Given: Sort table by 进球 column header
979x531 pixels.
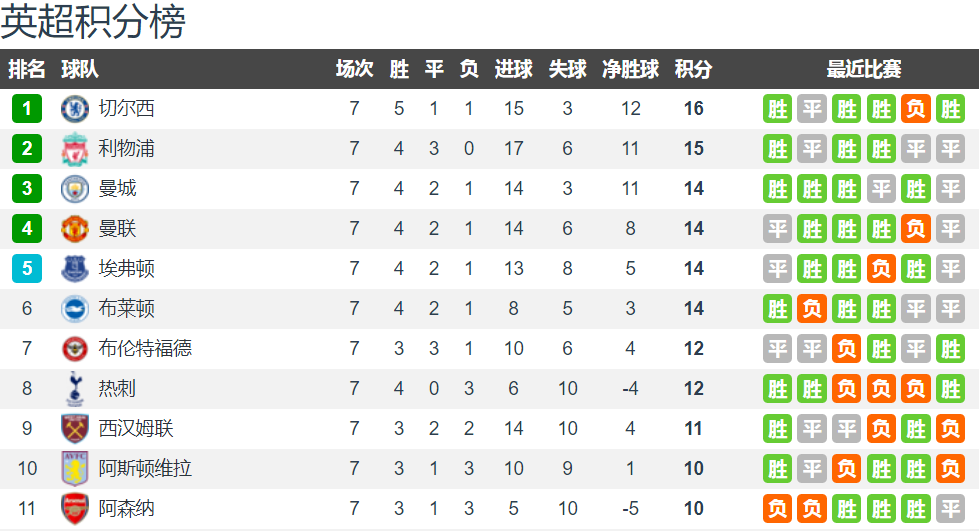Looking at the screenshot, I should [513, 69].
